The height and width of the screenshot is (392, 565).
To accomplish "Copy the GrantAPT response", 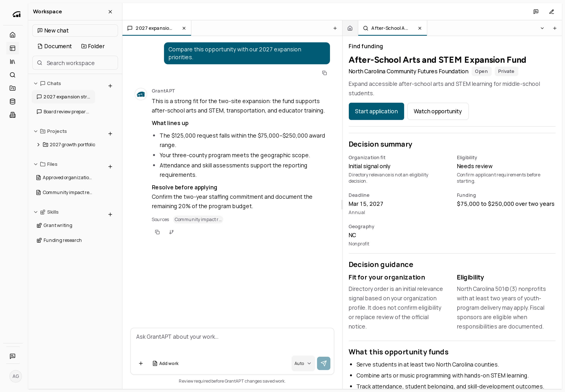I will (157, 232).
